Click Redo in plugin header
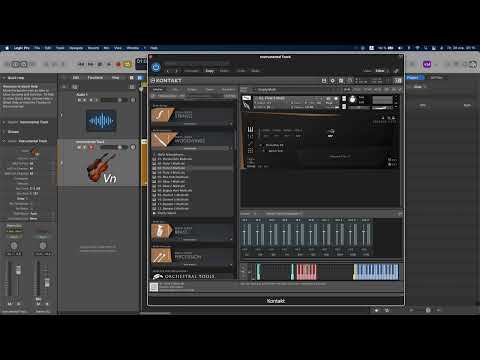The width and height of the screenshot is (480, 360). pyautogui.click(x=255, y=71)
